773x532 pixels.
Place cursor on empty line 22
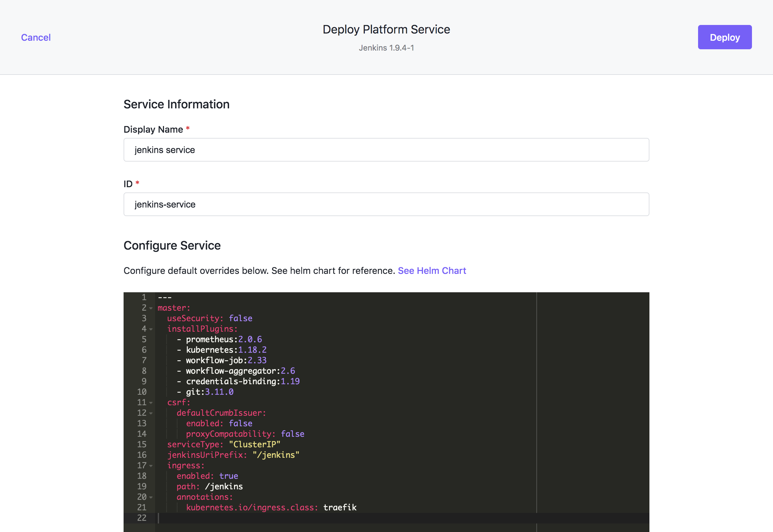click(402, 518)
